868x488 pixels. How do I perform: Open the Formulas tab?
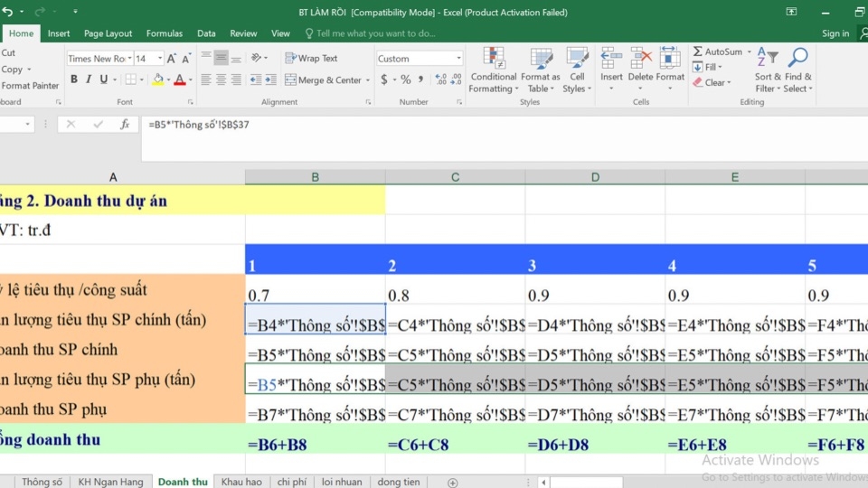[165, 33]
